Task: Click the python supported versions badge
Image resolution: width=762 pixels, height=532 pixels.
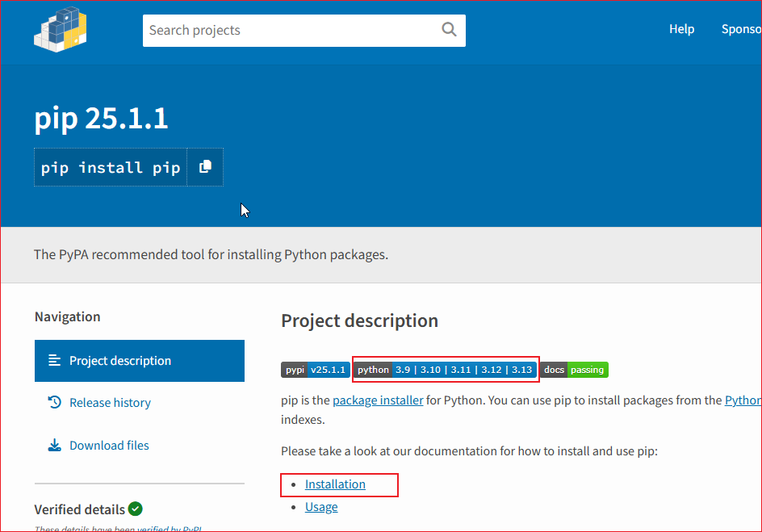Action: (445, 370)
